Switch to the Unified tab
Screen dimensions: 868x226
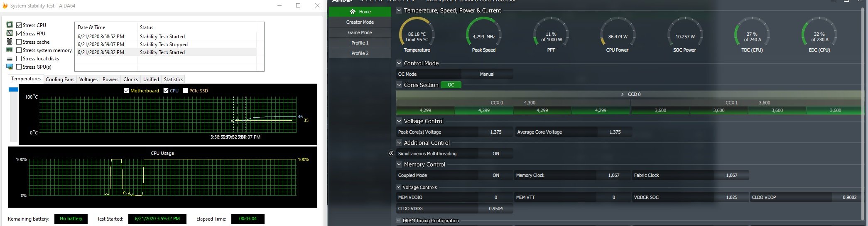[x=151, y=79]
